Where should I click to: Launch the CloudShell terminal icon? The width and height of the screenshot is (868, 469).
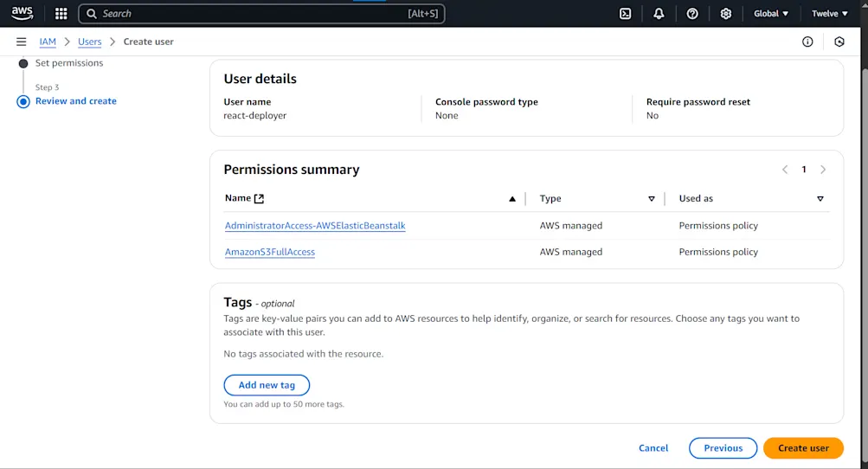click(x=626, y=14)
